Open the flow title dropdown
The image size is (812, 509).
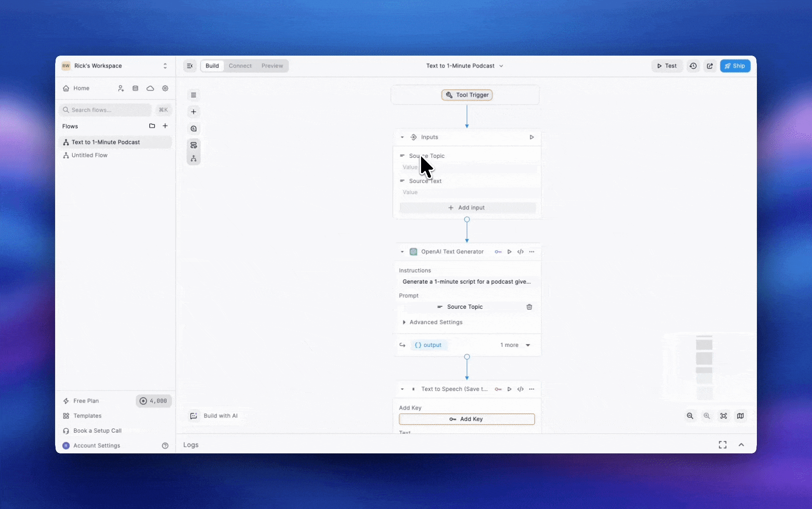501,66
